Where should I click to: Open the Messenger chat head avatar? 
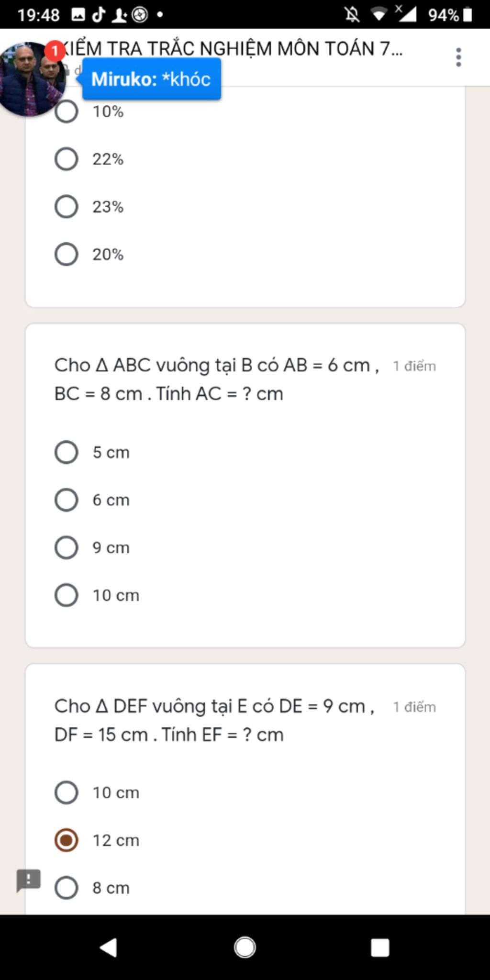pos(33,79)
